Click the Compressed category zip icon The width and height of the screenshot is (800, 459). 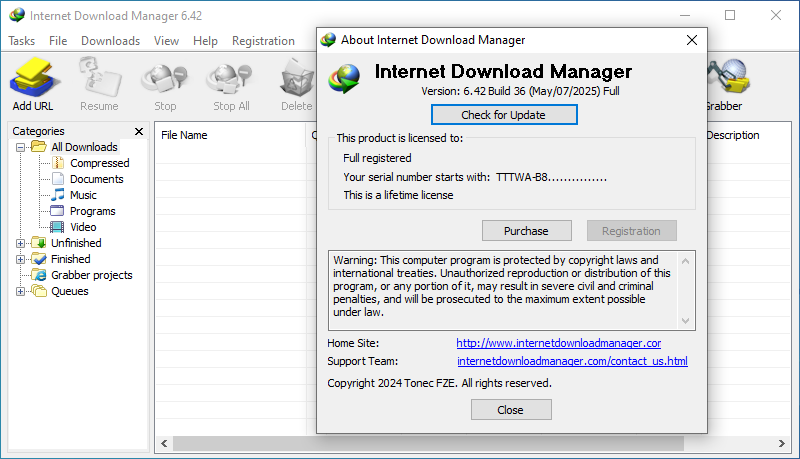pyautogui.click(x=58, y=163)
